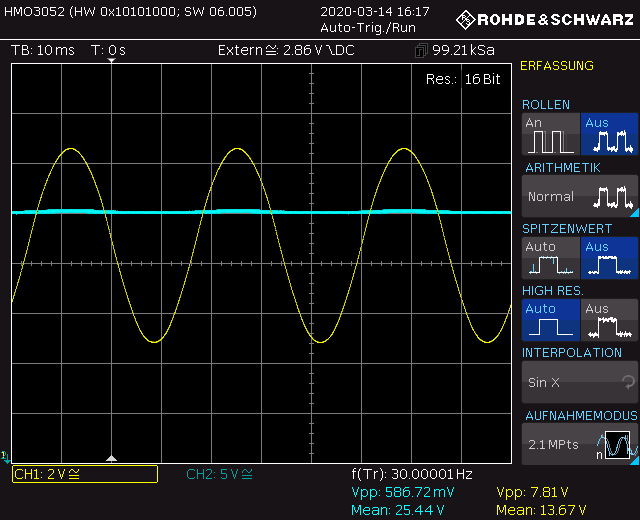640x520 pixels.
Task: Change the Interpolation Sin X setting
Action: click(x=579, y=382)
